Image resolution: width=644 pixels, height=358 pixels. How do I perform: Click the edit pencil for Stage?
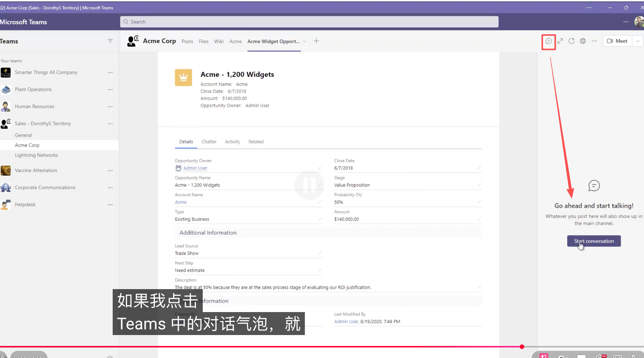point(479,185)
